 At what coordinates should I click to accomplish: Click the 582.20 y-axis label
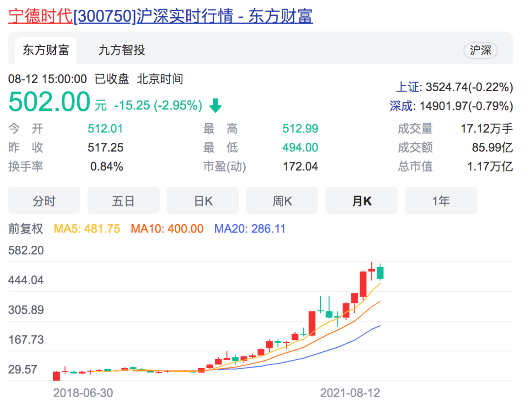click(26, 250)
